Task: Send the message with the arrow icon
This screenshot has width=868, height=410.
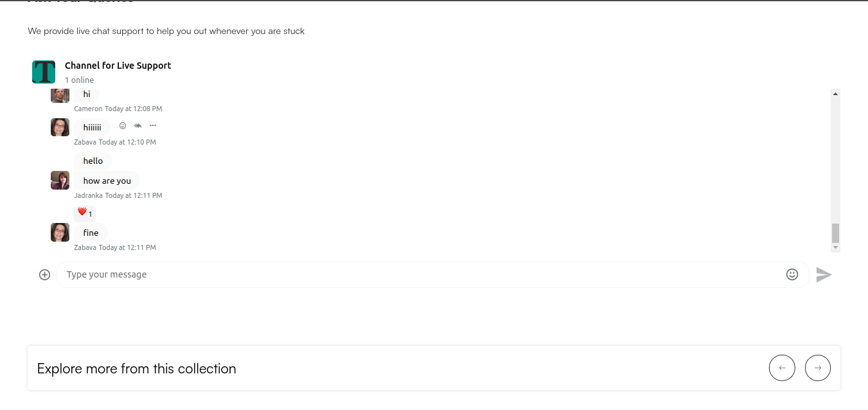Action: pyautogui.click(x=824, y=274)
